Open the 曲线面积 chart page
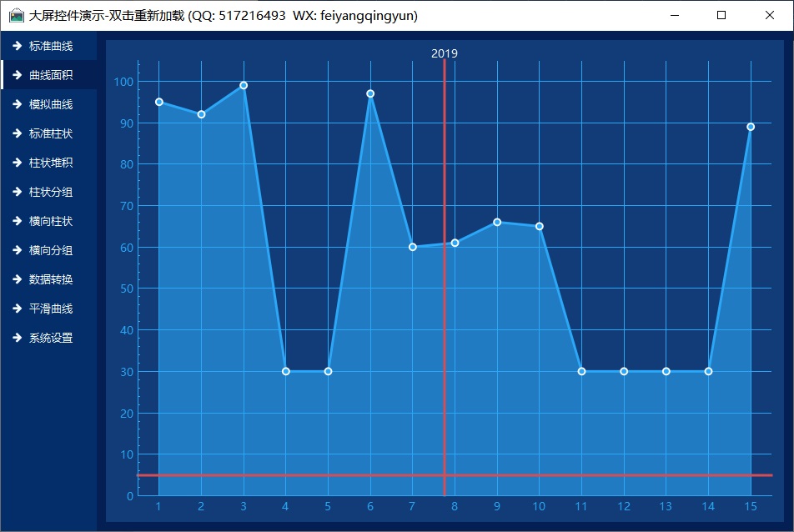 coord(50,75)
